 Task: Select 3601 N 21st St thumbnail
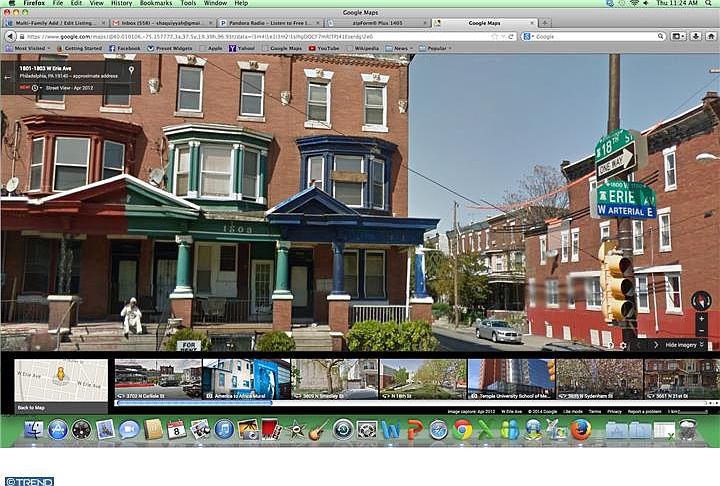coord(682,379)
